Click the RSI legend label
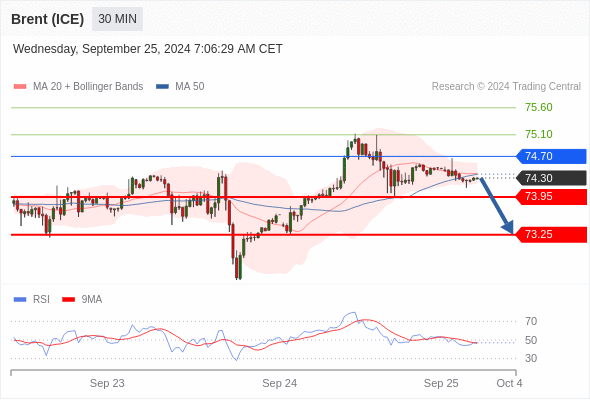 [x=41, y=300]
